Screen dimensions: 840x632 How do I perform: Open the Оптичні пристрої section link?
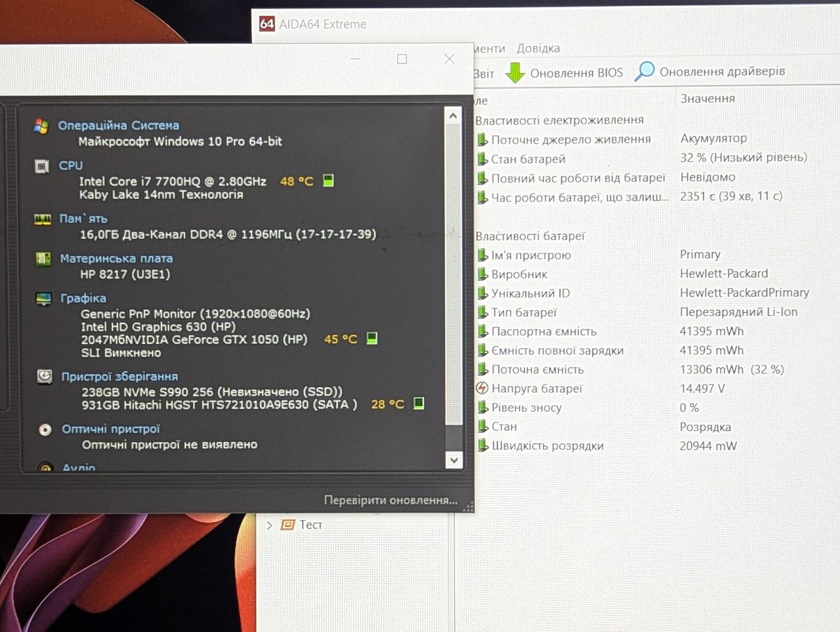point(111,429)
